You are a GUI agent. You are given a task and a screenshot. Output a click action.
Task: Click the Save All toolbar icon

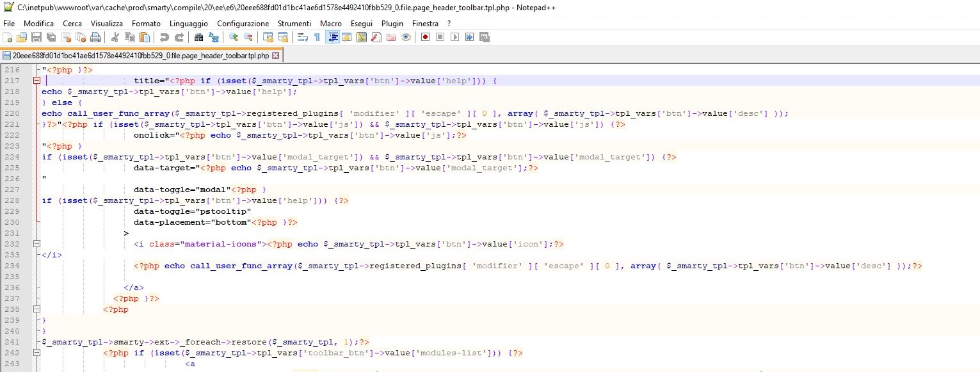[x=51, y=37]
